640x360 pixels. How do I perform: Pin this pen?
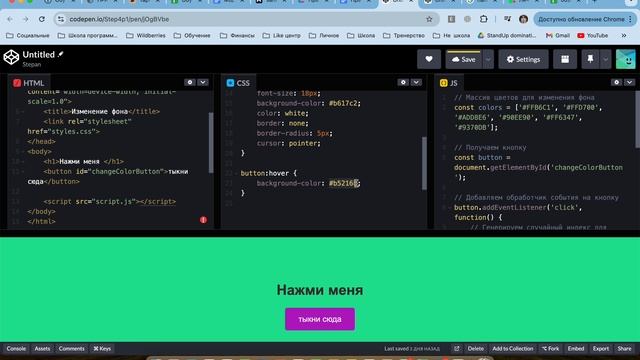(590, 60)
